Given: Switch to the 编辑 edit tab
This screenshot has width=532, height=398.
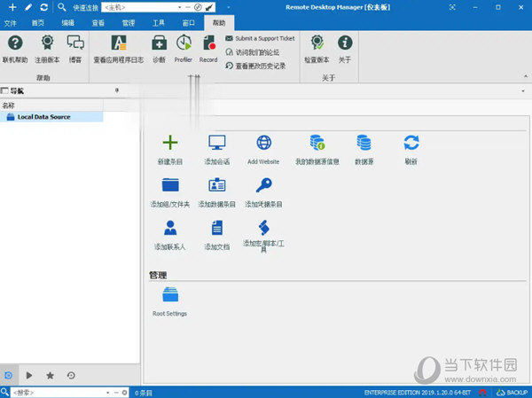Looking at the screenshot, I should pyautogui.click(x=68, y=23).
